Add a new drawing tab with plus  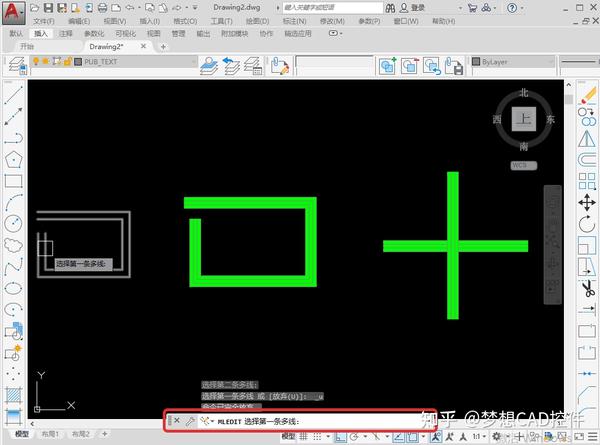pyautogui.click(x=163, y=47)
